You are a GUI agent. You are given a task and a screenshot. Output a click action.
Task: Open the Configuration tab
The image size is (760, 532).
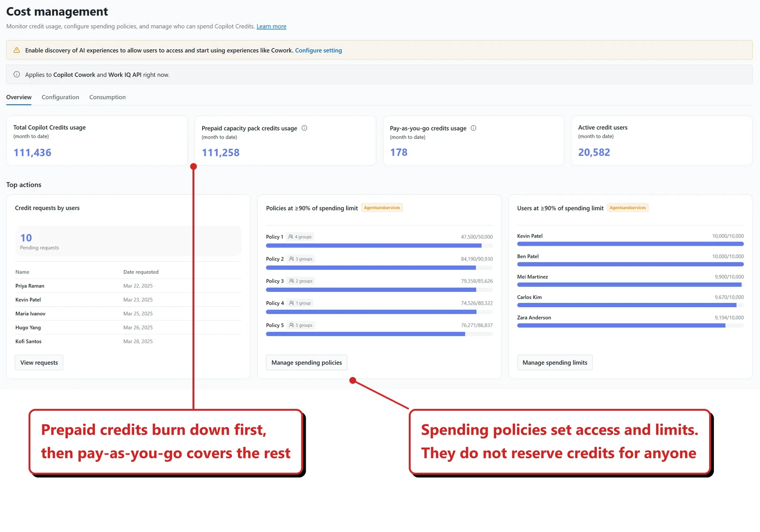(x=60, y=97)
